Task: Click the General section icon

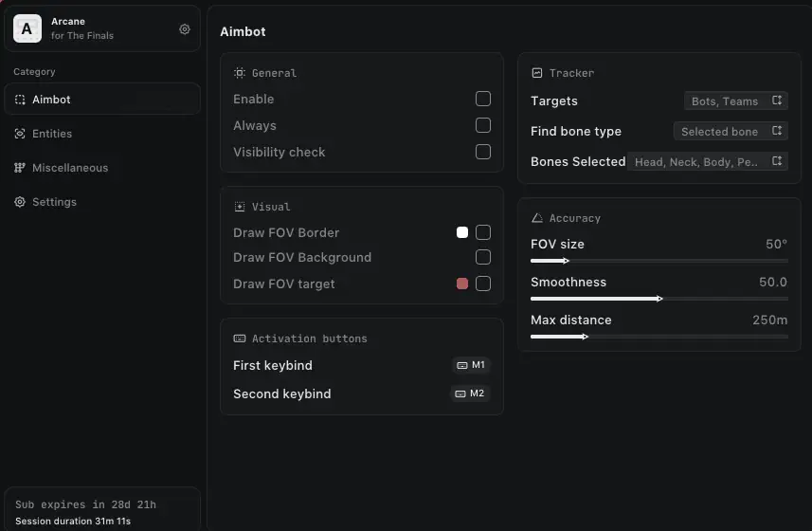Action: (x=240, y=73)
